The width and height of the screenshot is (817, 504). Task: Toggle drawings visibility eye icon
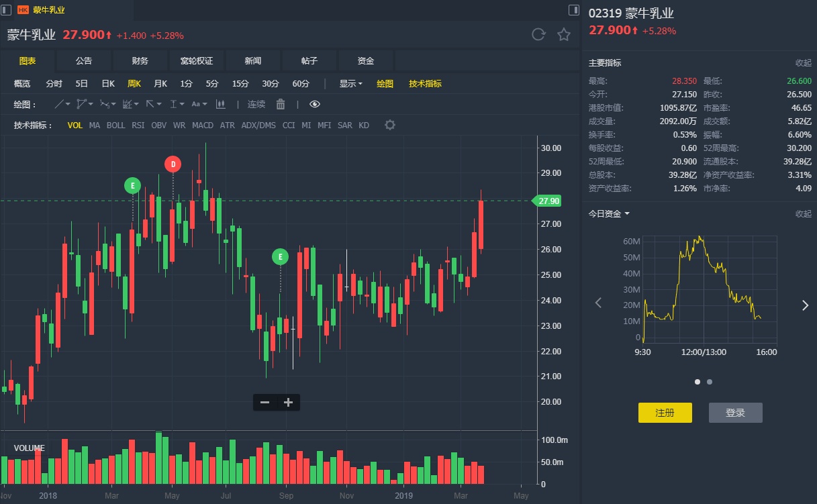[x=315, y=104]
